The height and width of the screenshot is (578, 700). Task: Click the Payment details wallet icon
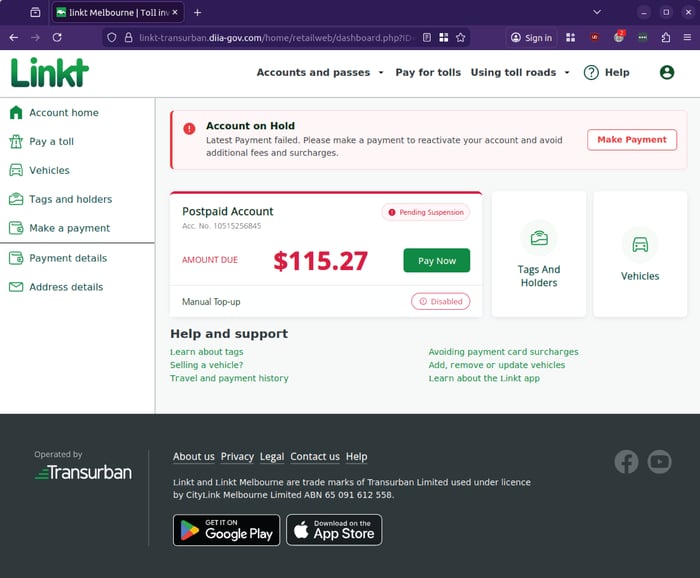click(16, 258)
